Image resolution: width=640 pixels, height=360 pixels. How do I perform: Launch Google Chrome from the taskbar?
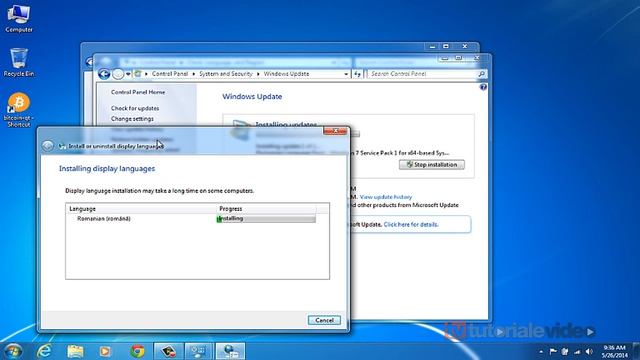pyautogui.click(x=137, y=351)
